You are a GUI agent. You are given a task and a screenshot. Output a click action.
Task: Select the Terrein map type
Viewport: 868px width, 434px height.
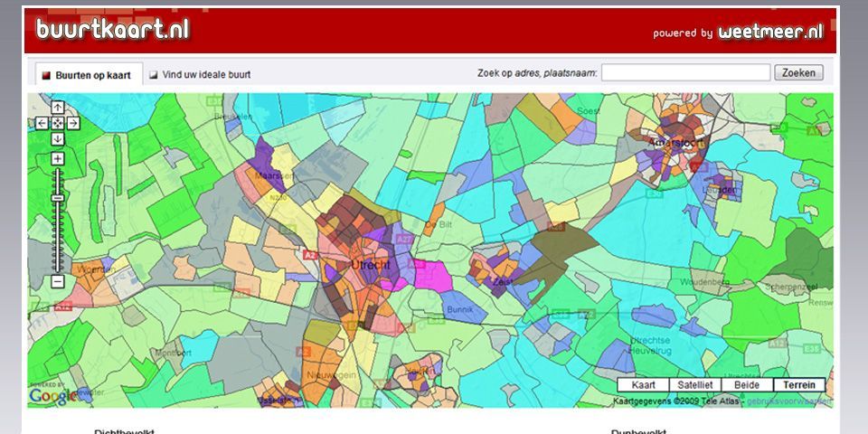pyautogui.click(x=798, y=385)
